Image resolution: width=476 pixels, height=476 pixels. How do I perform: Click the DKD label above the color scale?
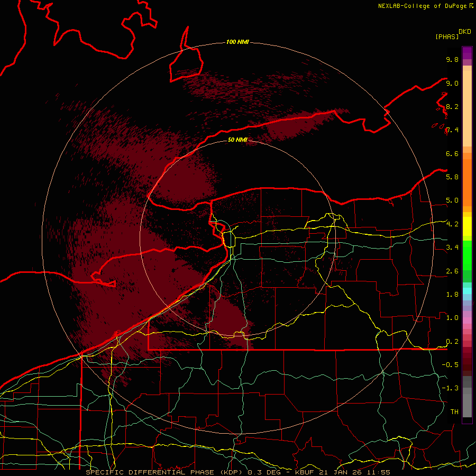click(x=464, y=32)
